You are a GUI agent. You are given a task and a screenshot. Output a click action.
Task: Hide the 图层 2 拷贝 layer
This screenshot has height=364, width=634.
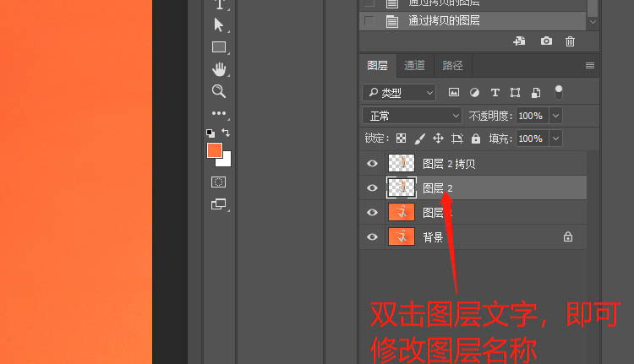coord(372,164)
